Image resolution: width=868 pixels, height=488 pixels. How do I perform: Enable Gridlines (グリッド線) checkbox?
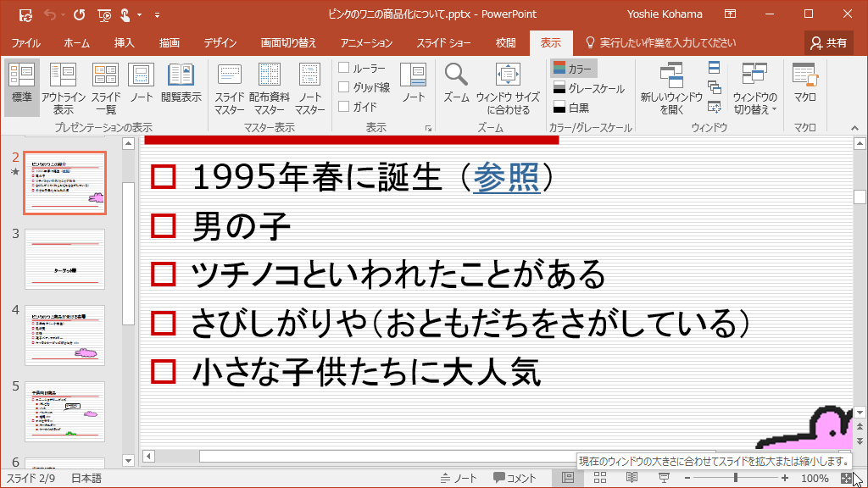(x=344, y=87)
